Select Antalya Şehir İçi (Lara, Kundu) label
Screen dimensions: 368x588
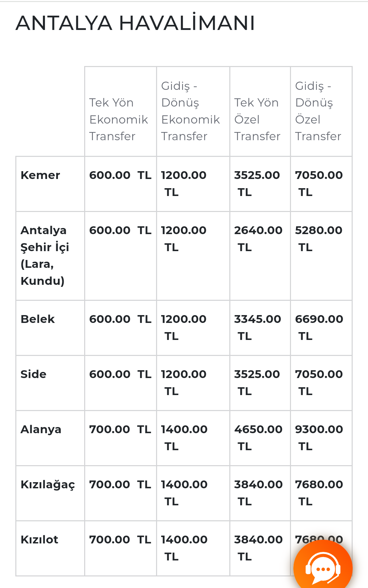(x=45, y=255)
